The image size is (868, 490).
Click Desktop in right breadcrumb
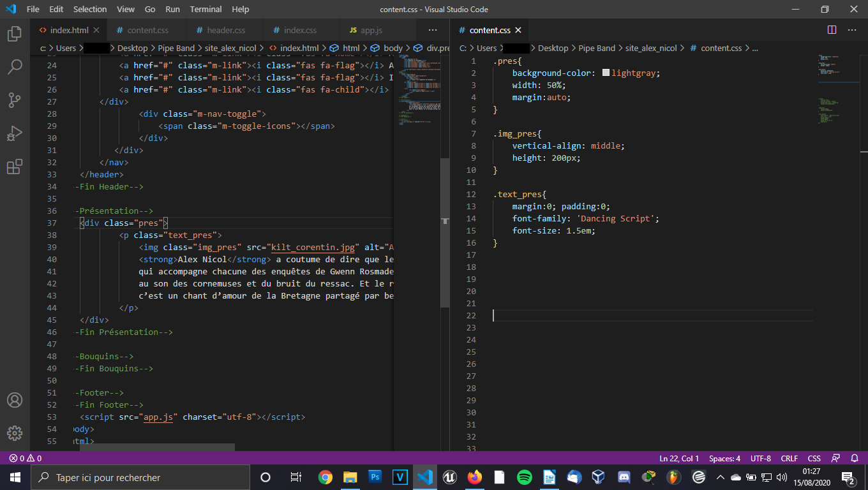[x=553, y=48]
